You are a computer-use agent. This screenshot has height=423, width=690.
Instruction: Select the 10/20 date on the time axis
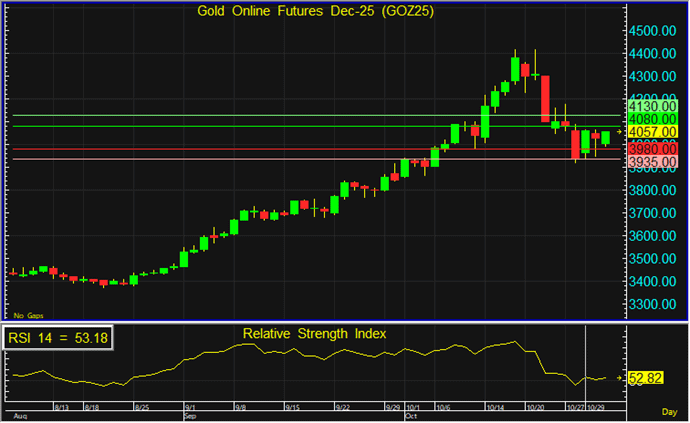(x=536, y=408)
